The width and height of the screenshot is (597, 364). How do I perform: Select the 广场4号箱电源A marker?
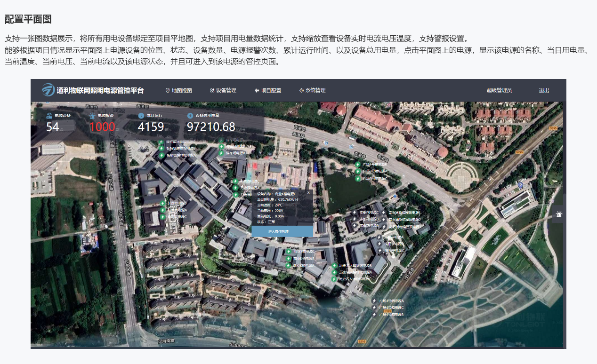point(375,301)
